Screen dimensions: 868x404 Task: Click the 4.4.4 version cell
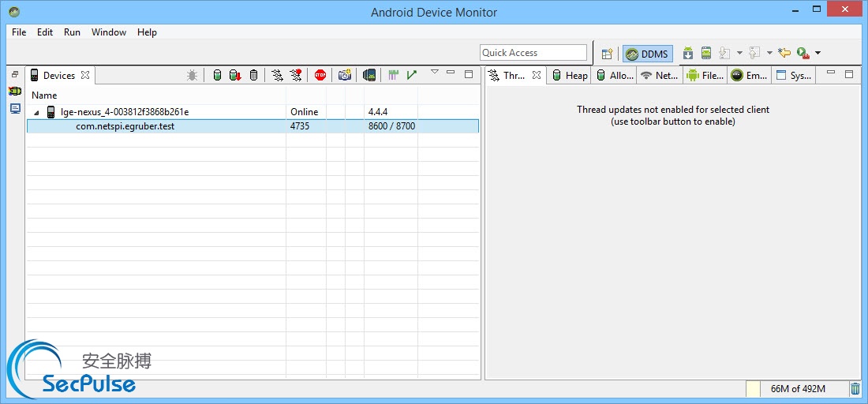click(x=378, y=112)
